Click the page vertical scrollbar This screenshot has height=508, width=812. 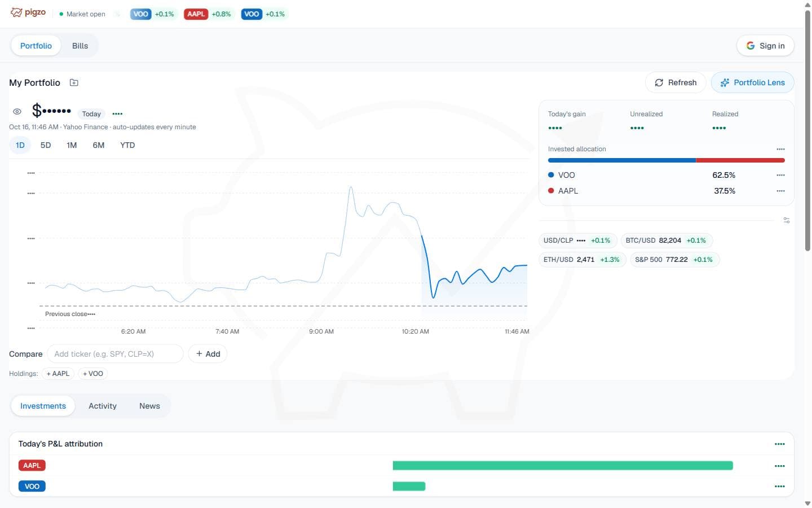click(x=807, y=130)
